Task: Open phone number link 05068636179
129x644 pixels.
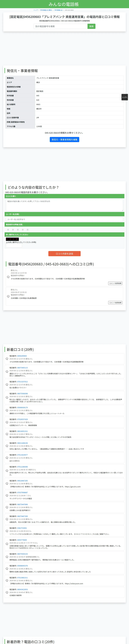Action: [23, 408]
